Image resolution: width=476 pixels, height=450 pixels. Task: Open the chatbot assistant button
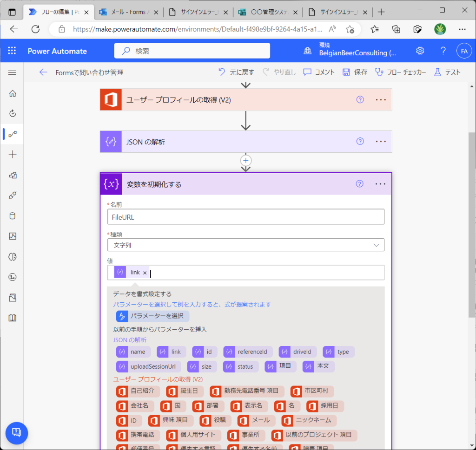tap(17, 433)
